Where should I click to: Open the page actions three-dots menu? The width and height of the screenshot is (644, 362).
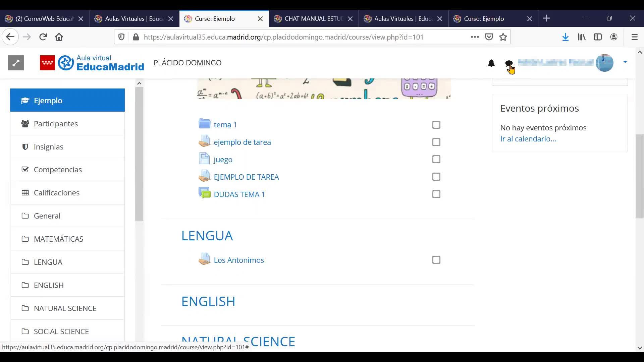(x=475, y=37)
